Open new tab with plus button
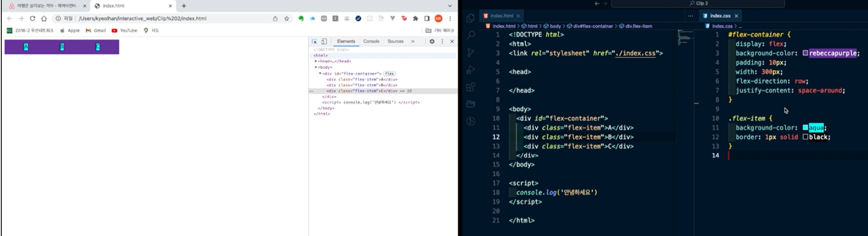Image resolution: width=868 pixels, height=236 pixels. point(184,6)
